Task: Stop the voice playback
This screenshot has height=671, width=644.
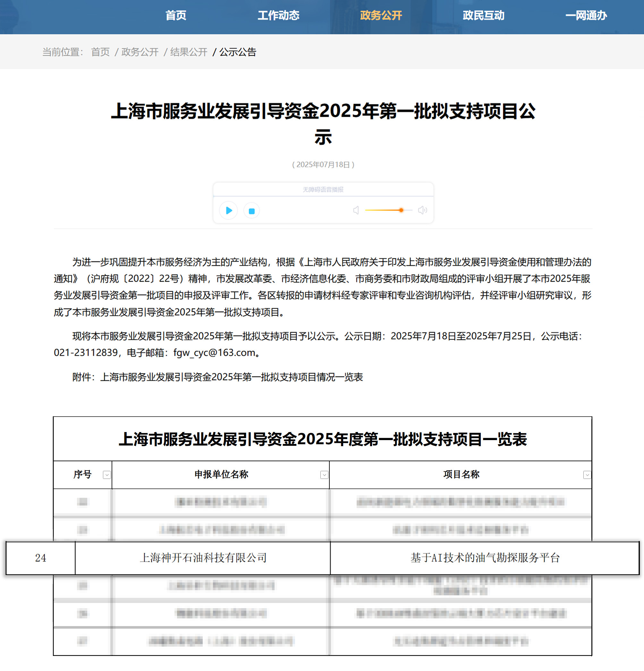Action: coord(252,210)
